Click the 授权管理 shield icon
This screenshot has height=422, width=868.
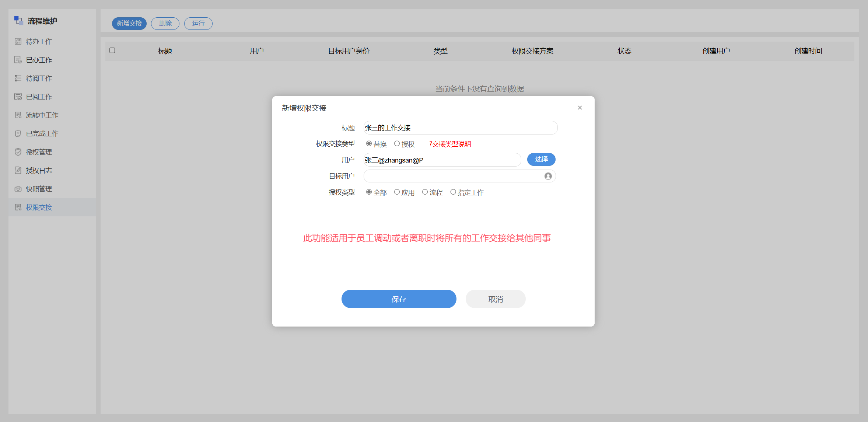pos(18,152)
